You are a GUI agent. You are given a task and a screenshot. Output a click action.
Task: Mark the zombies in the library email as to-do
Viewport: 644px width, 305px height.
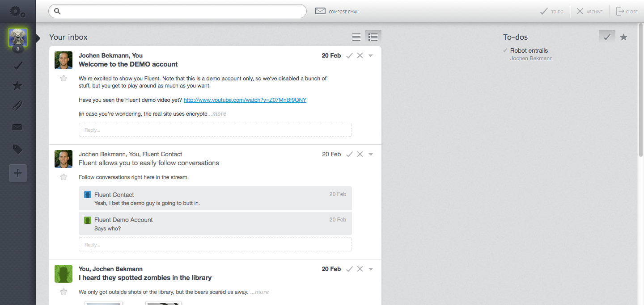pyautogui.click(x=350, y=269)
